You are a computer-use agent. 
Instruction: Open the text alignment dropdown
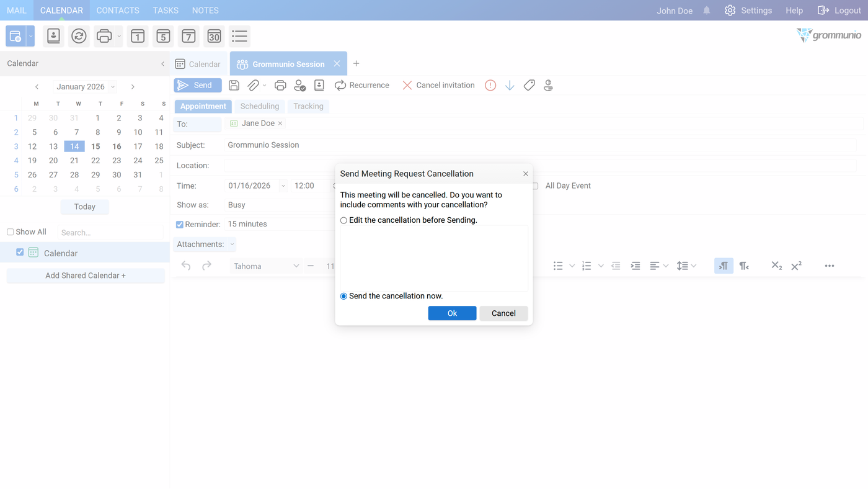coord(666,266)
